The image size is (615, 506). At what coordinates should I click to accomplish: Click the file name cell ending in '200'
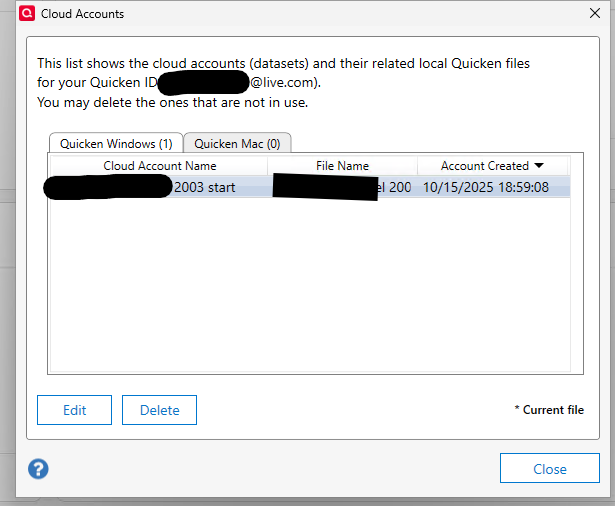point(342,187)
